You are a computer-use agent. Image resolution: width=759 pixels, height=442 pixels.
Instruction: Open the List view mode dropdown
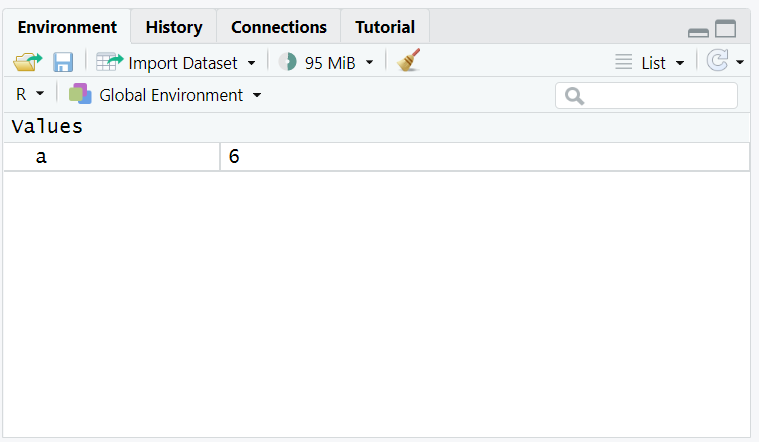click(680, 63)
